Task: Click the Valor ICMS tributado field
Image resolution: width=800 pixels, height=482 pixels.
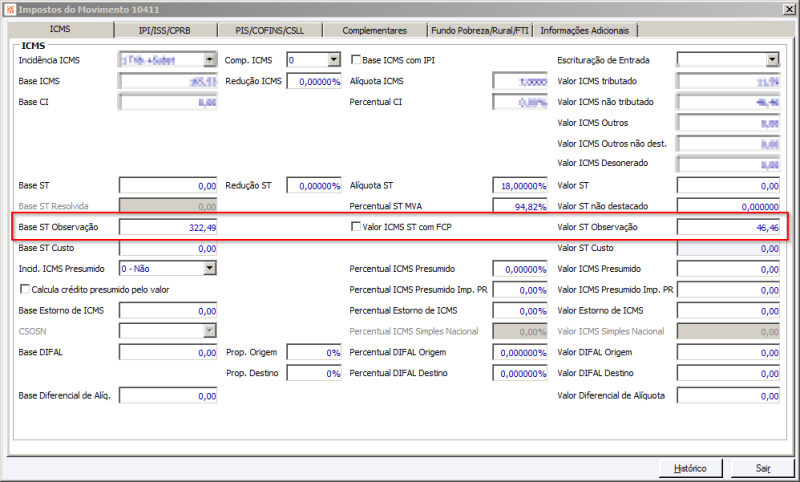Action: click(728, 81)
